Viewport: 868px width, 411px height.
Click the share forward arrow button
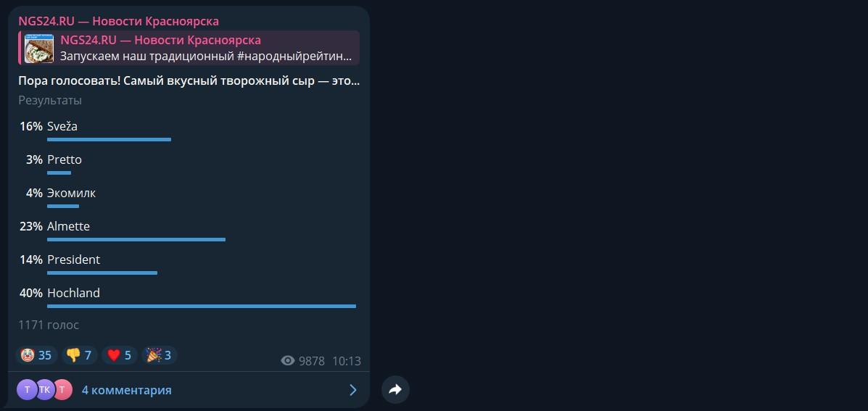[x=395, y=390]
